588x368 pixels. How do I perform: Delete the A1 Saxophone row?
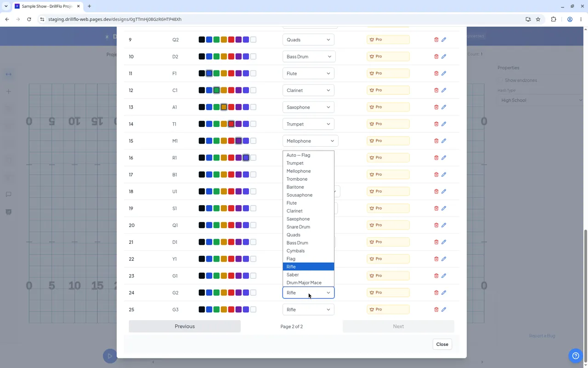tap(436, 107)
